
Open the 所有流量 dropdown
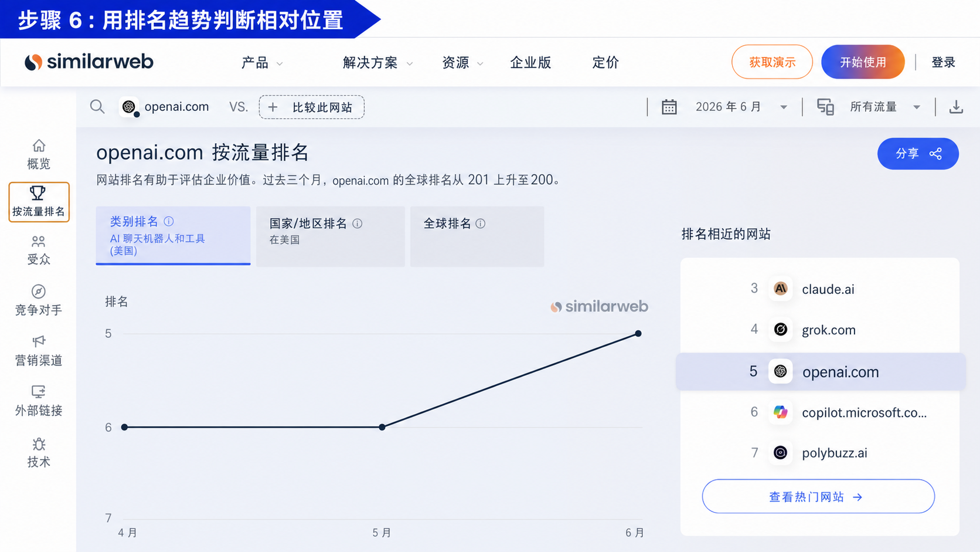click(885, 107)
